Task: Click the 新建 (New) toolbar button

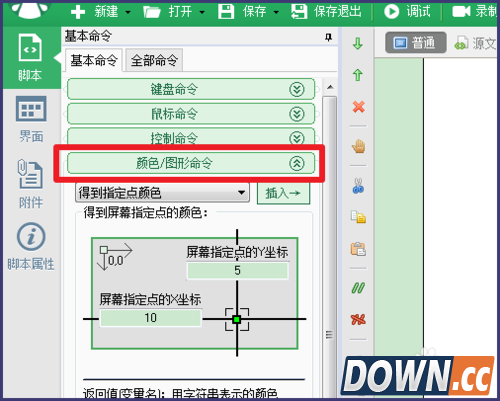Action: pyautogui.click(x=95, y=11)
